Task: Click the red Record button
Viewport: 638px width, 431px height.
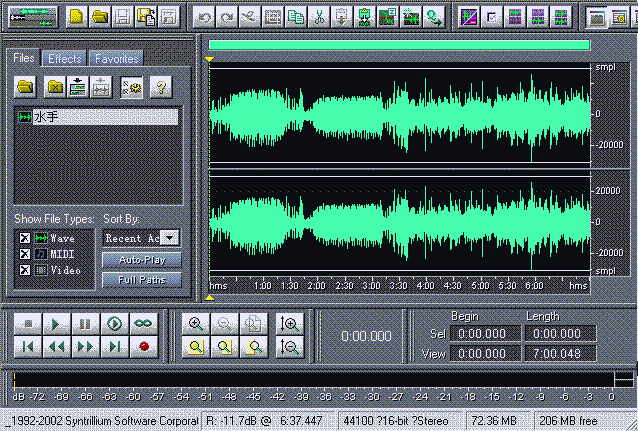Action: click(x=144, y=347)
